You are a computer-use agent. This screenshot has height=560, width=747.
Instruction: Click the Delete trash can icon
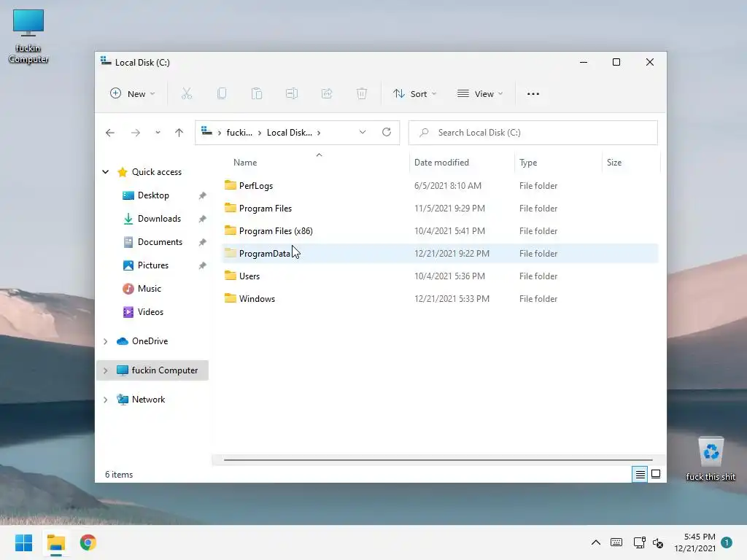pyautogui.click(x=362, y=94)
